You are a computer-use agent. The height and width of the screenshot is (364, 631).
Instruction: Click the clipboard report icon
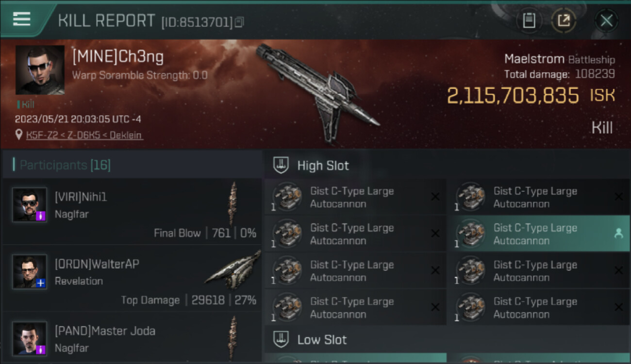(529, 20)
